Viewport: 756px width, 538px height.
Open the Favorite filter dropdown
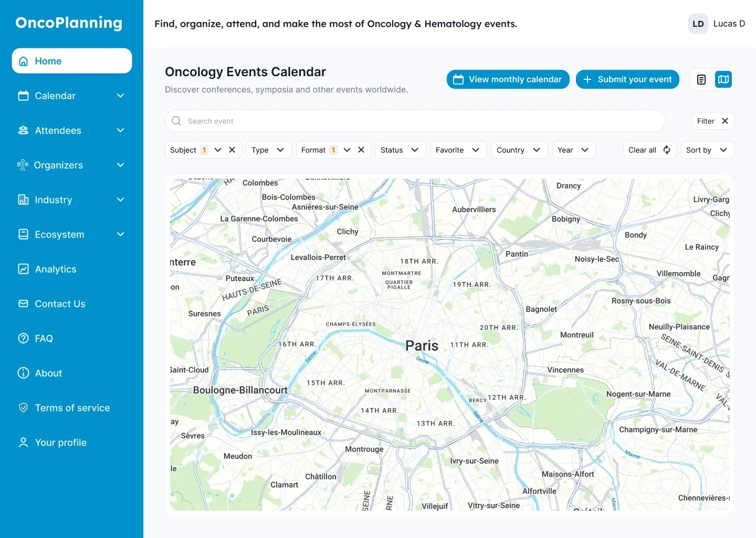458,150
